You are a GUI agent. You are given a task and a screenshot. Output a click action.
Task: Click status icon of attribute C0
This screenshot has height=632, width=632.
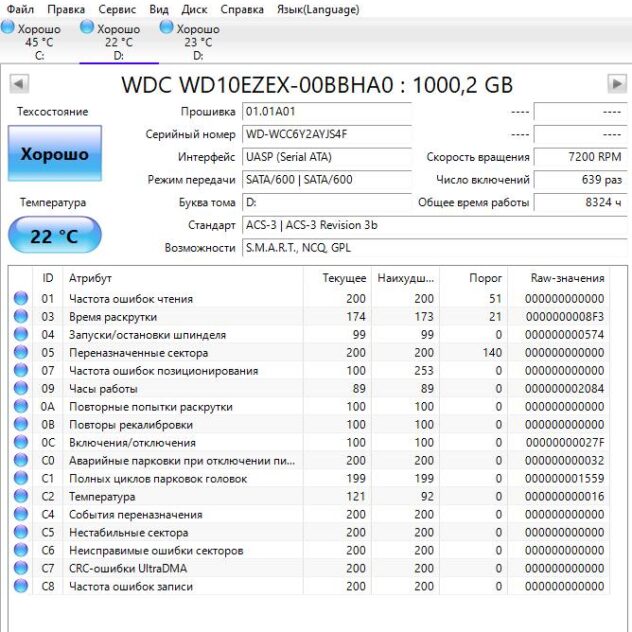click(21, 460)
